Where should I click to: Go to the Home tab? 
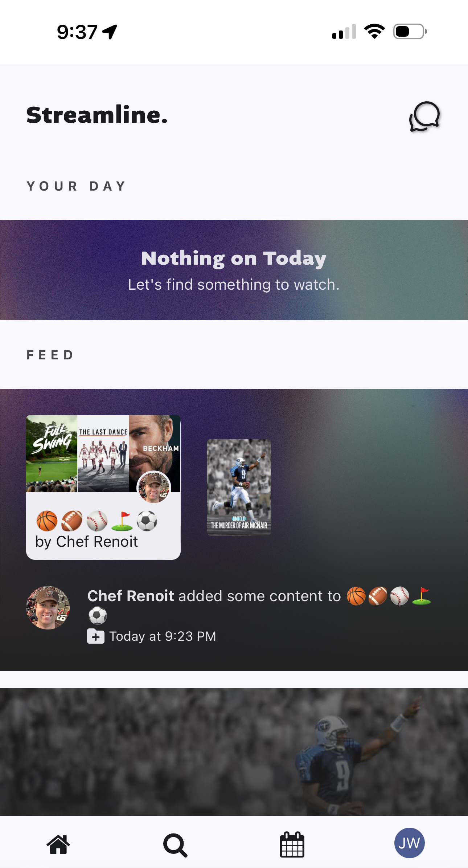[x=58, y=844]
